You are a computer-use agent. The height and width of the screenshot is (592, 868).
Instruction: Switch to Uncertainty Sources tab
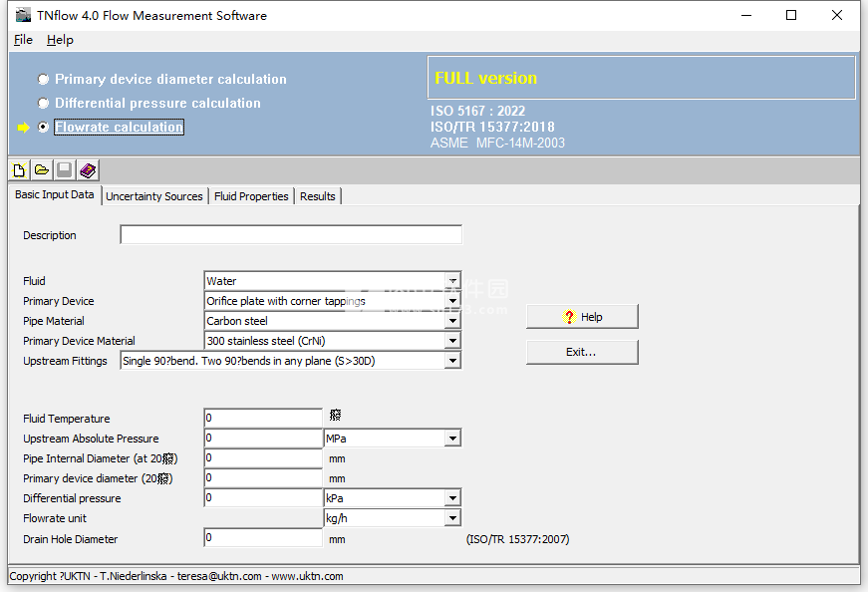[154, 196]
